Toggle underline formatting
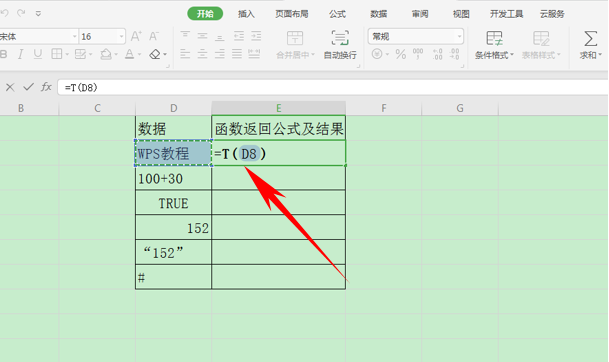 (38, 54)
